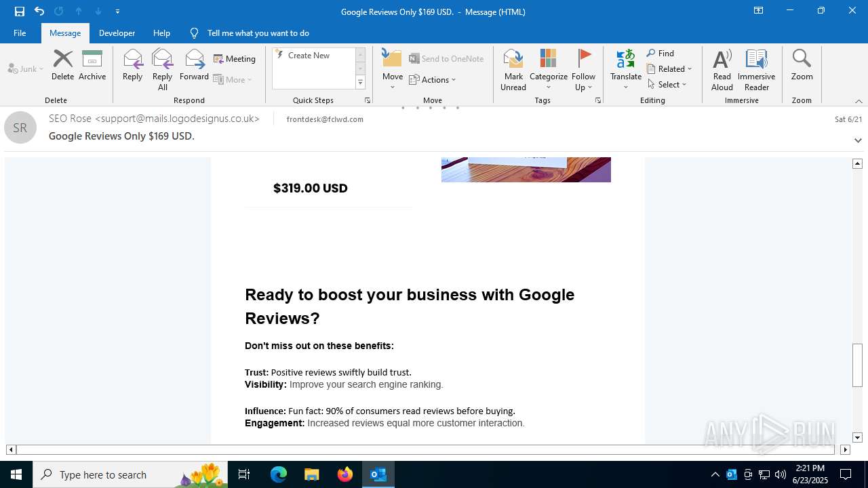
Task: Show hidden system tray icons
Action: pos(715,474)
